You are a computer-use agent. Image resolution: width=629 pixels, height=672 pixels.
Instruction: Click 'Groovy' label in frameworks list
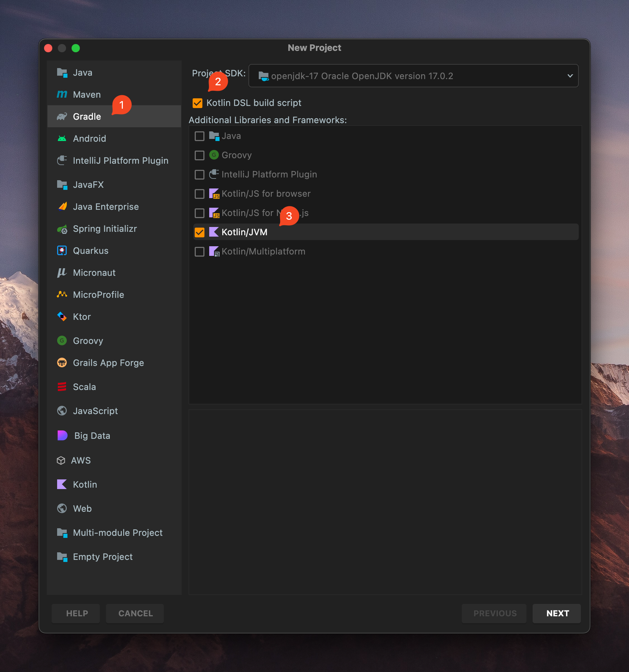pos(236,155)
